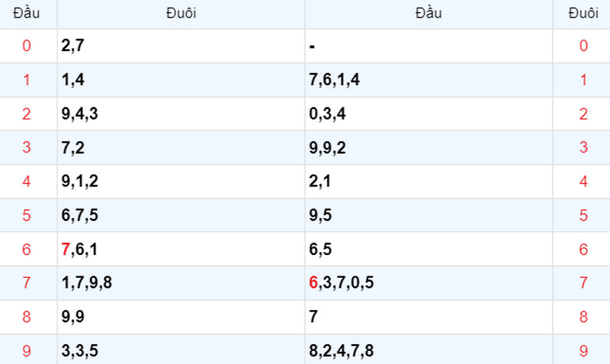Screen dimensions: 610x364
Task: Click the left Đầu column header
Action: pyautogui.click(x=27, y=13)
